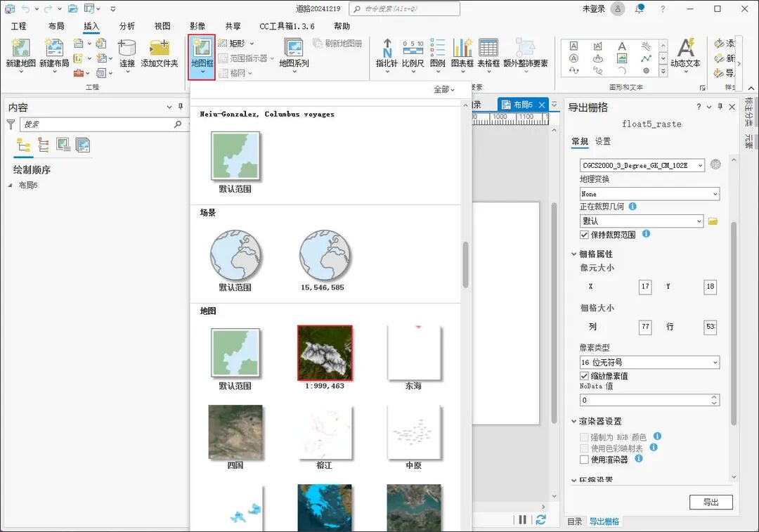
Task: Click the clipping geometry browse folder icon
Action: (713, 221)
